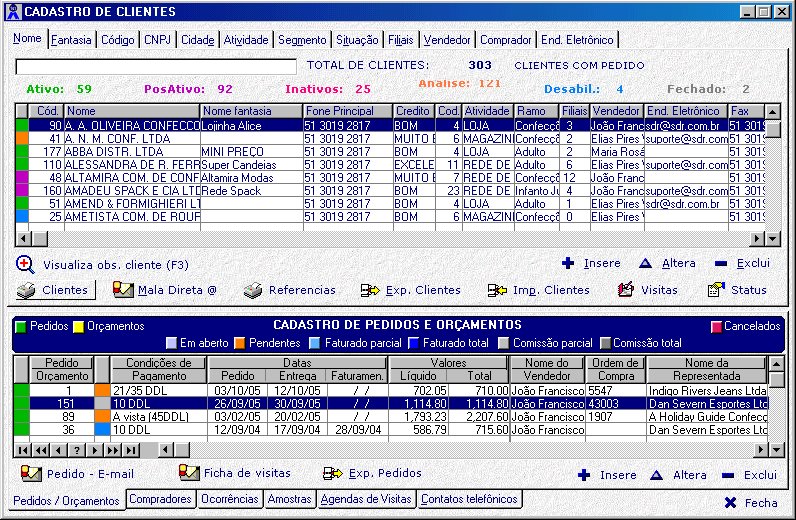Click the plus icon for orders Insere
796x520 pixels.
pos(584,475)
